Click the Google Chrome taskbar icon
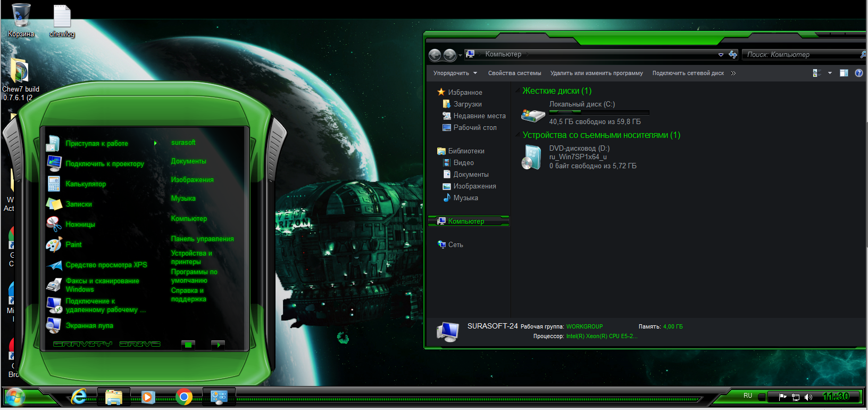Screen dimensions: 868x410 point(184,397)
